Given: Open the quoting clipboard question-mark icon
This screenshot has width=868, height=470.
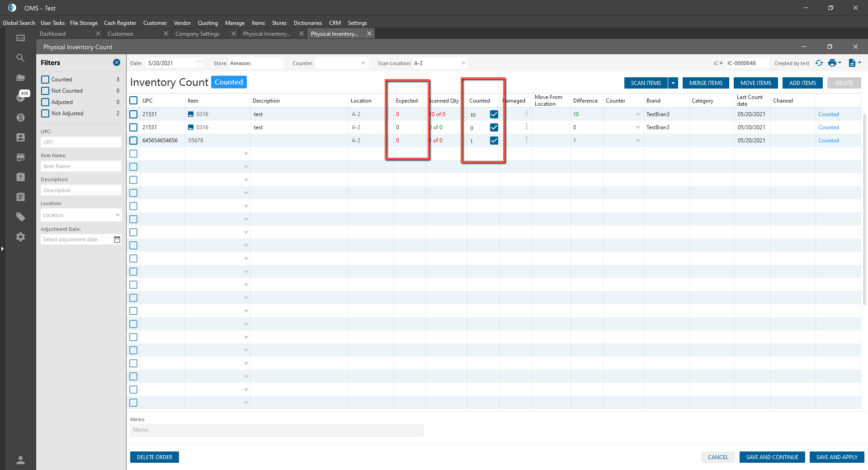Looking at the screenshot, I should [x=20, y=177].
